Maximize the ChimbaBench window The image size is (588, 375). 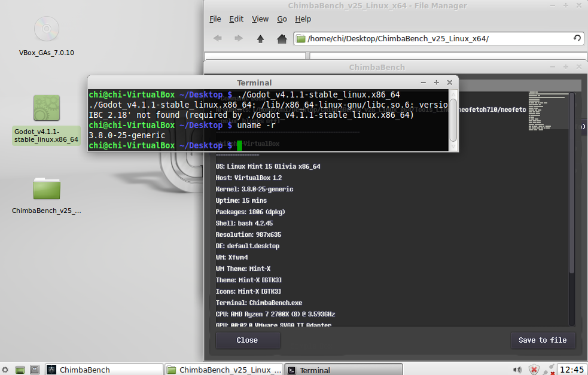(x=565, y=67)
